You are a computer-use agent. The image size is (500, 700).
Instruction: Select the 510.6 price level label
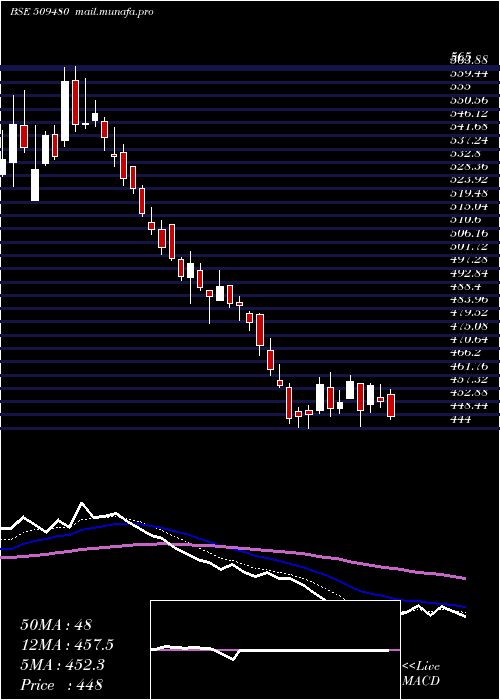(467, 220)
